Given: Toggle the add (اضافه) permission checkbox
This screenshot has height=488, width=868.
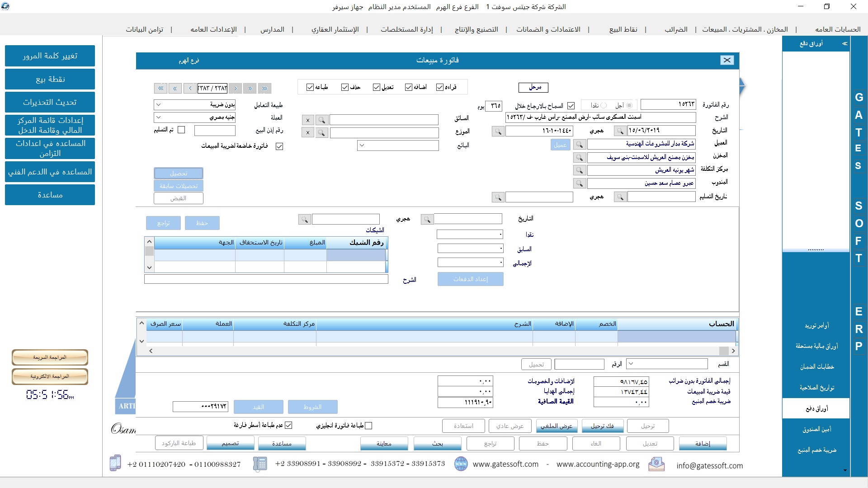Looking at the screenshot, I should (409, 87).
